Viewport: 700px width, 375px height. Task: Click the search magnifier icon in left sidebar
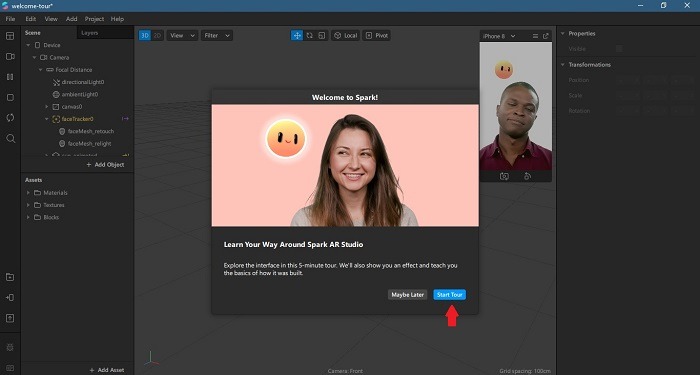tap(10, 139)
